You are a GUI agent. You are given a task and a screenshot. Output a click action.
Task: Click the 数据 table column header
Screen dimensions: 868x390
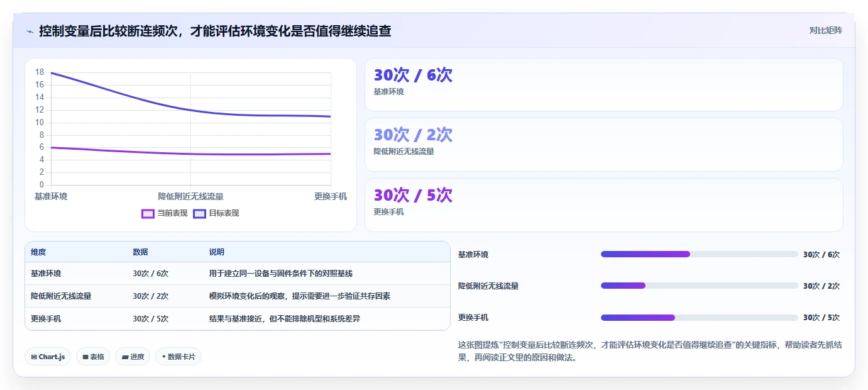tap(140, 252)
